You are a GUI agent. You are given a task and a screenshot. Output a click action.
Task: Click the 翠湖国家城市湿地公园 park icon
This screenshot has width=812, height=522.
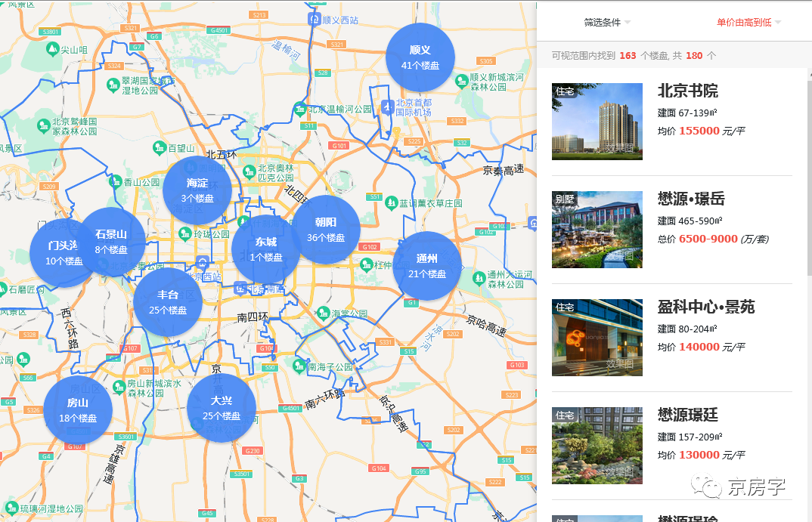tap(113, 85)
